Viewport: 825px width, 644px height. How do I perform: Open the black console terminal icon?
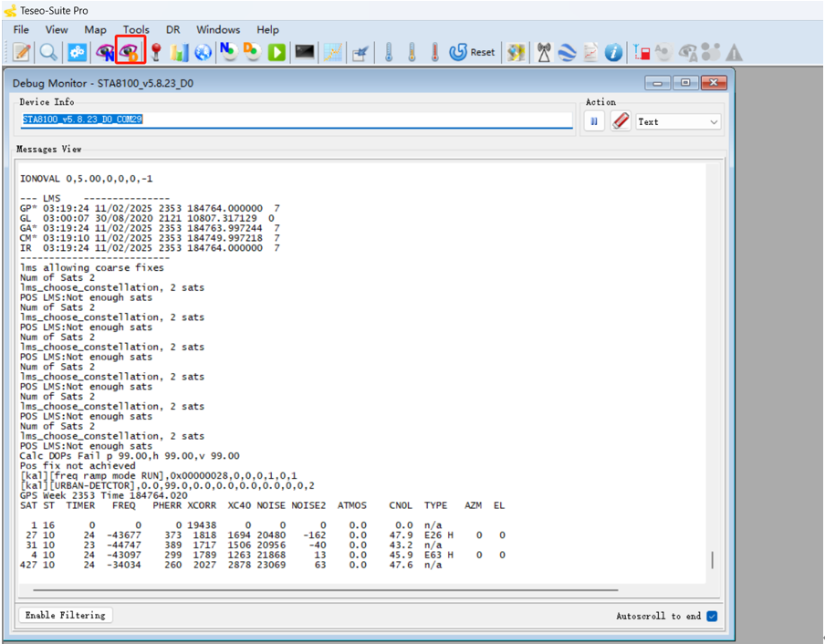coord(304,52)
